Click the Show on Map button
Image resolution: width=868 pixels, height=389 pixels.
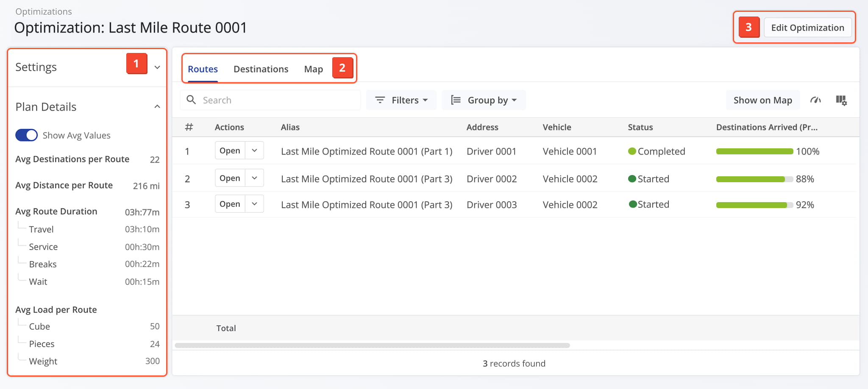click(762, 100)
